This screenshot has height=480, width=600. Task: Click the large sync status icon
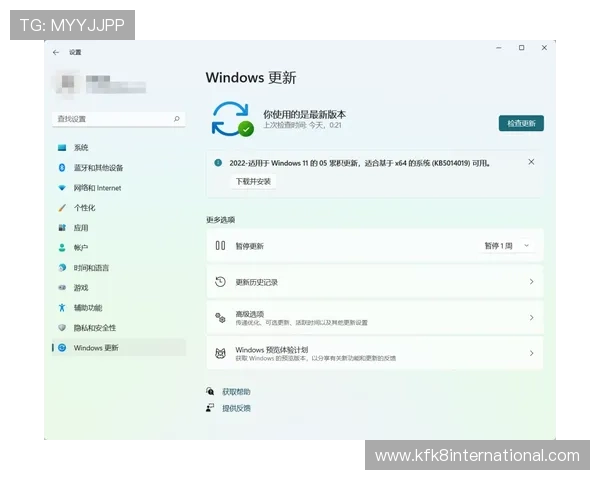[x=232, y=119]
